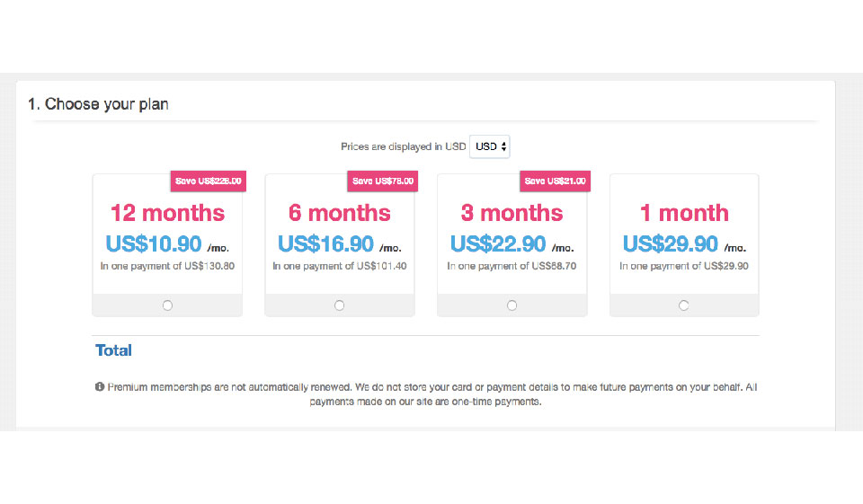Image resolution: width=863 pixels, height=504 pixels.
Task: Click the Save US$78.00 badge
Action: tap(383, 181)
